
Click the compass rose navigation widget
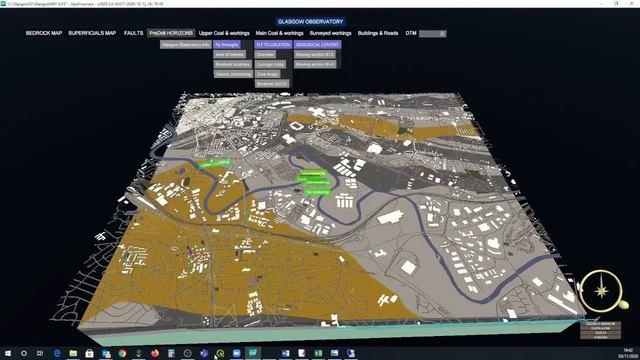[x=601, y=291]
